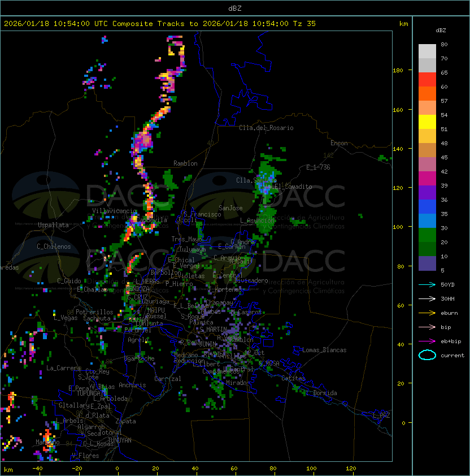Select the light blue 30-35 dBZ swatch
Screen dimensions: 470x476
click(427, 220)
